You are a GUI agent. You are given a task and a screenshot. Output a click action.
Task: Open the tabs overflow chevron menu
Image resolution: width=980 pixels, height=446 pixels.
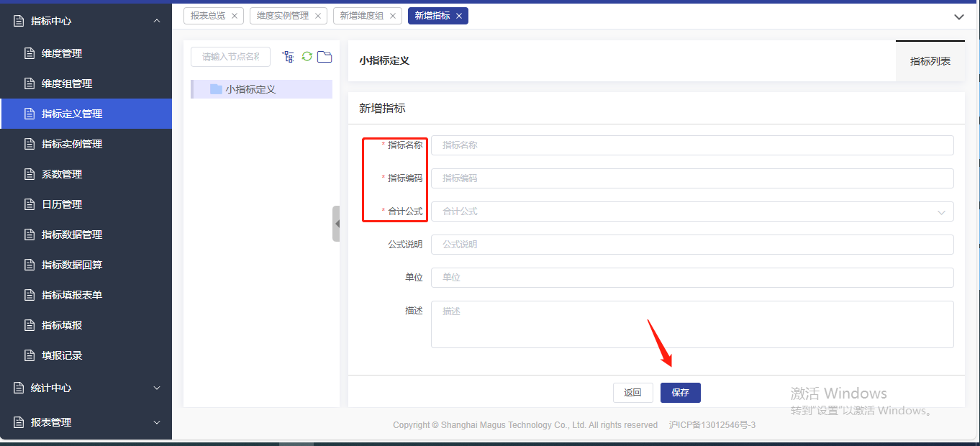click(958, 17)
